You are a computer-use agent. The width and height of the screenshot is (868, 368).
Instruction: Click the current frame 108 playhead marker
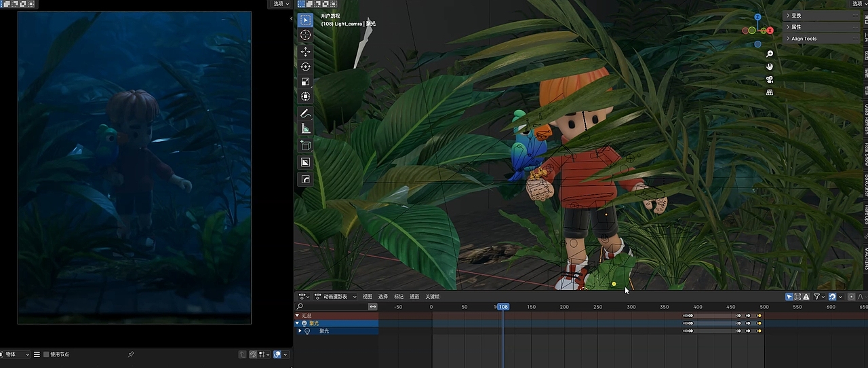(x=502, y=307)
